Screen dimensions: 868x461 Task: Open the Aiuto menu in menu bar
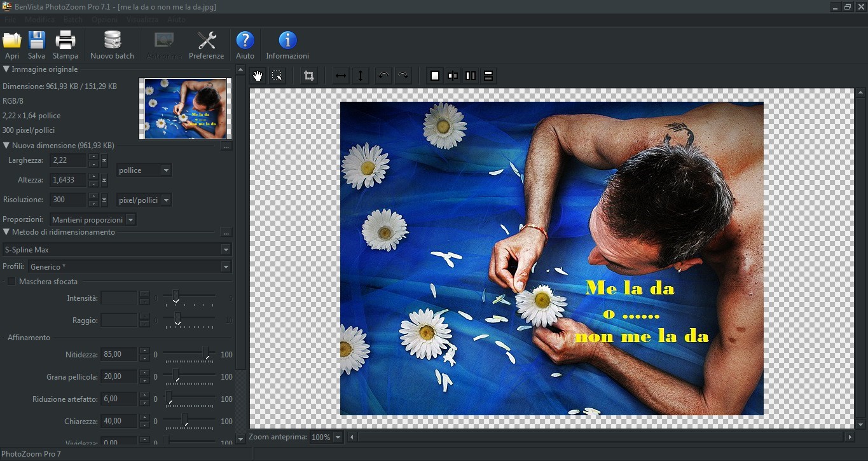point(176,20)
